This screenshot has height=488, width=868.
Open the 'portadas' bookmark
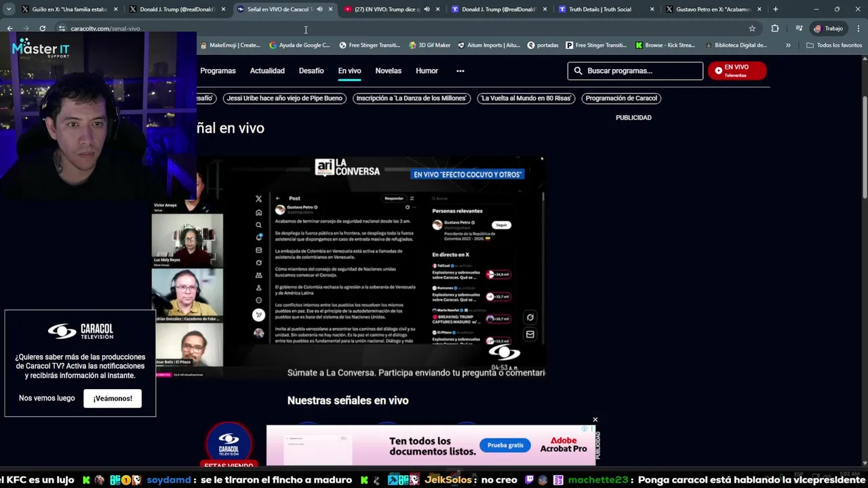pos(542,45)
